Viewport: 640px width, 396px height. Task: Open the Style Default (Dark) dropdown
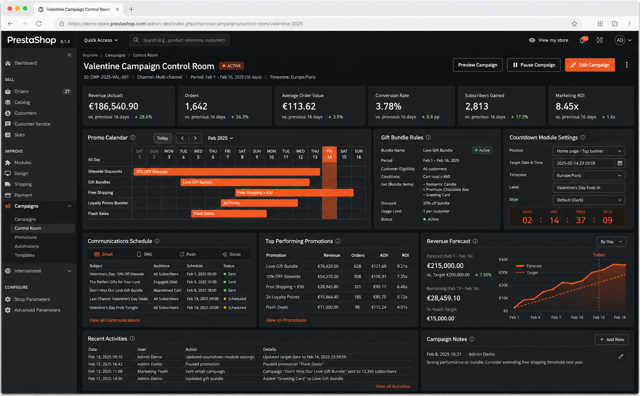(x=589, y=200)
